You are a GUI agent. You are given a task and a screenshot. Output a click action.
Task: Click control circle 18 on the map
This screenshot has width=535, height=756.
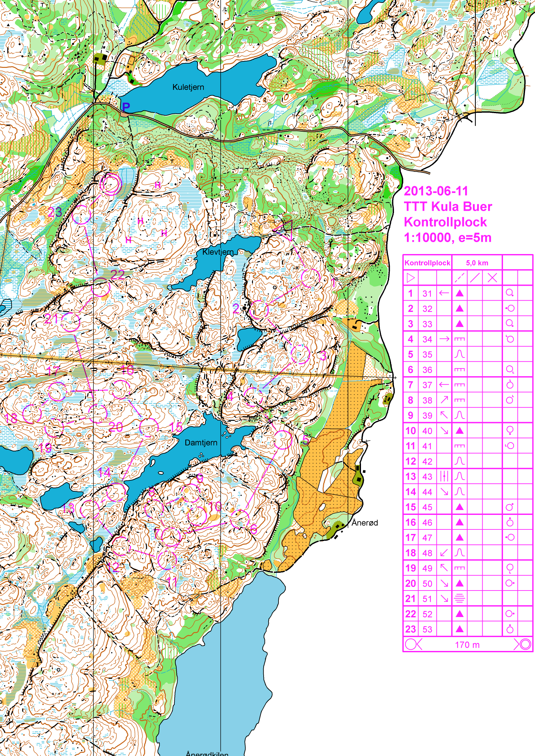click(32, 414)
